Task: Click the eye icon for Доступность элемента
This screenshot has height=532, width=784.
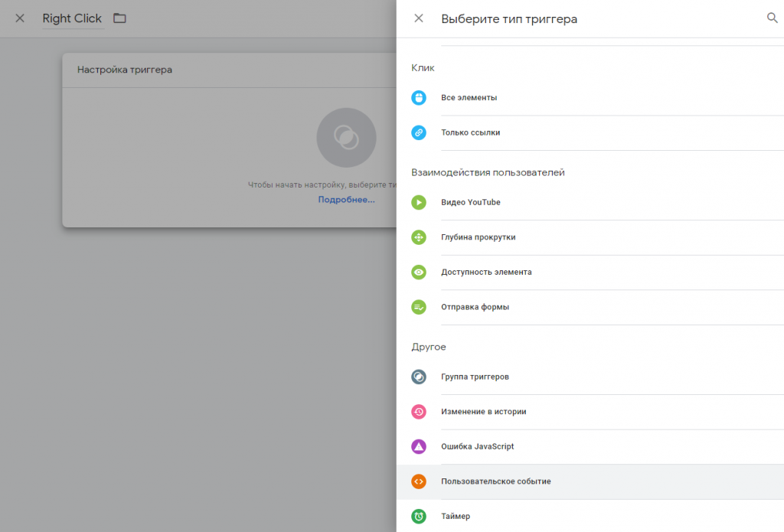Action: pyautogui.click(x=419, y=272)
